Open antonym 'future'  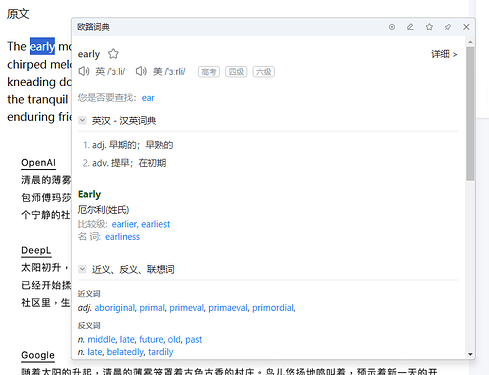pyautogui.click(x=151, y=339)
